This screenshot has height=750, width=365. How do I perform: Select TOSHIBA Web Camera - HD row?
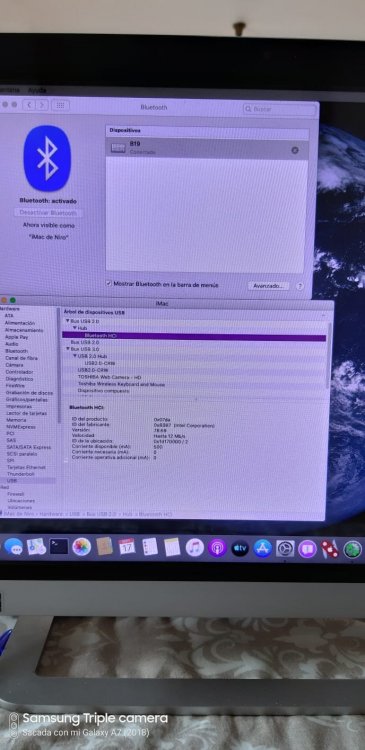tap(194, 377)
